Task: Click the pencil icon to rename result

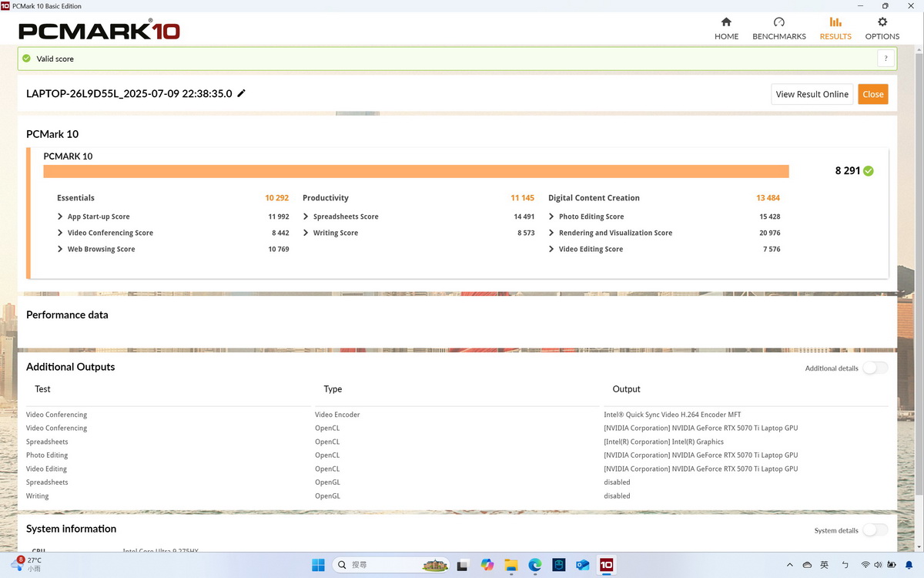Action: (241, 93)
